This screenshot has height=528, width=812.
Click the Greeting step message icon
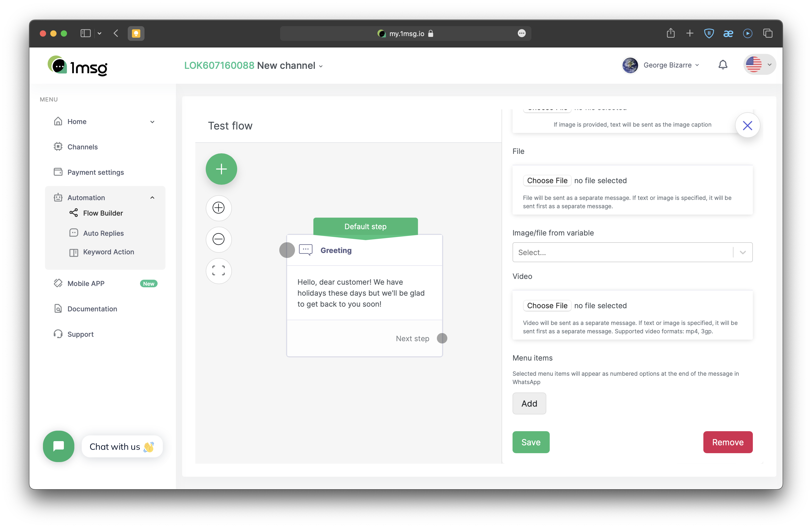305,250
